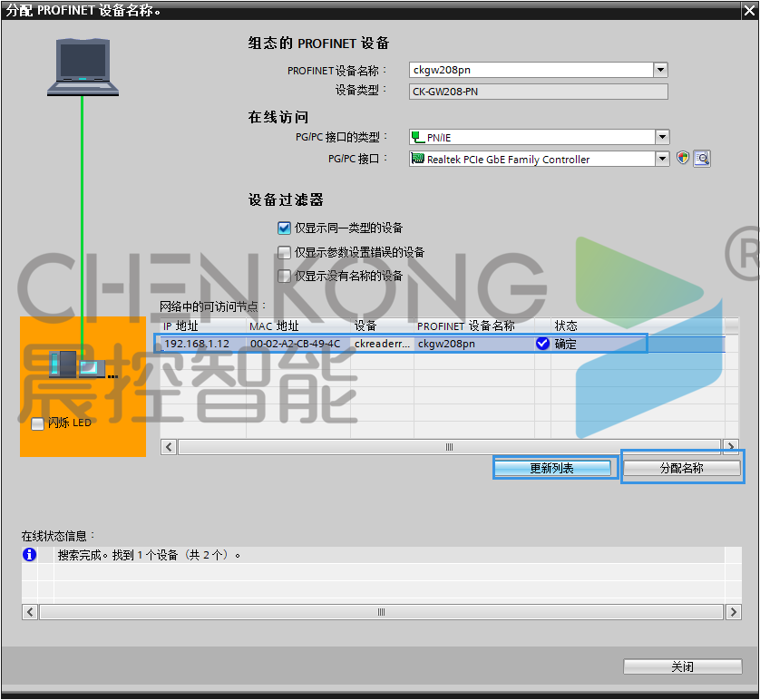Viewport: 760px width, 700px height.
Task: Check the '闪烁 LED' checkbox
Action: click(37, 423)
